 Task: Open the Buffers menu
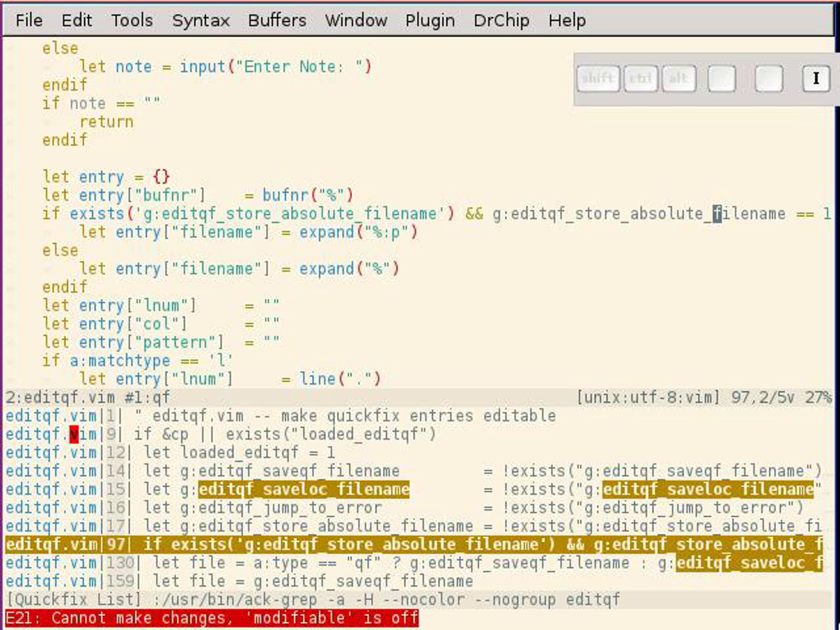[277, 20]
